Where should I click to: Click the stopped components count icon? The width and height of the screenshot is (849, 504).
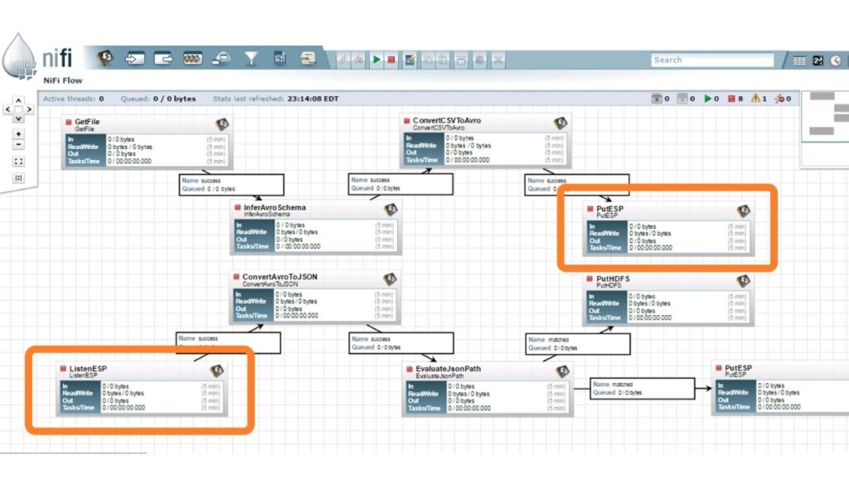click(731, 99)
